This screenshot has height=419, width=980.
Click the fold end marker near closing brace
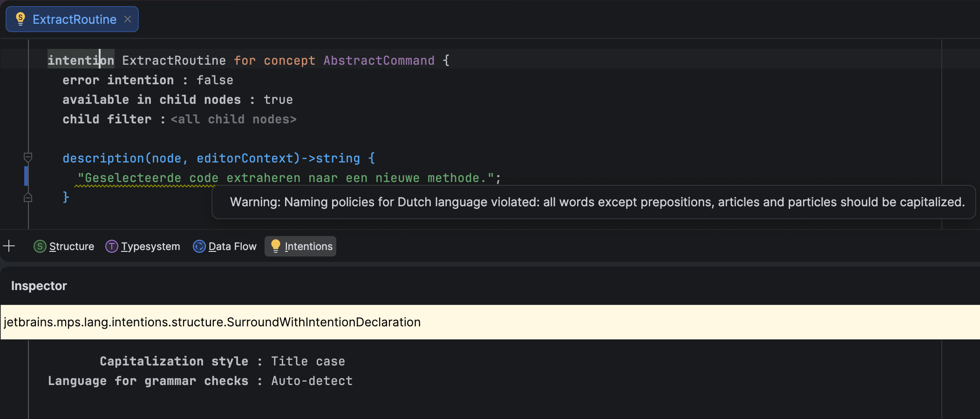click(x=28, y=197)
